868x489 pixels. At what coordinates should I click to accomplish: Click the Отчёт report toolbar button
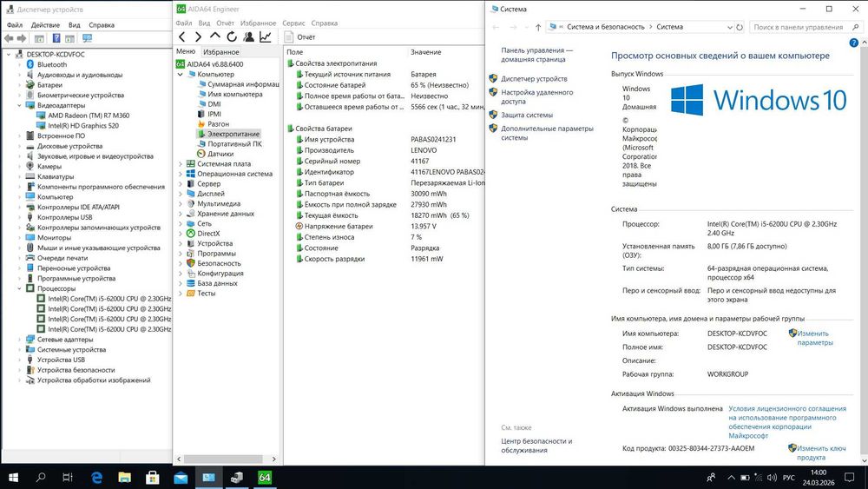pos(300,37)
